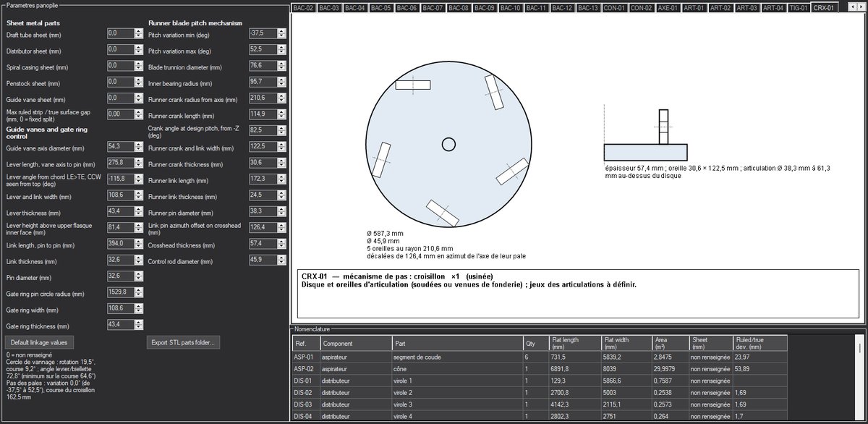Click the 'cône' part cell
The height and width of the screenshot is (424, 868).
coord(457,368)
